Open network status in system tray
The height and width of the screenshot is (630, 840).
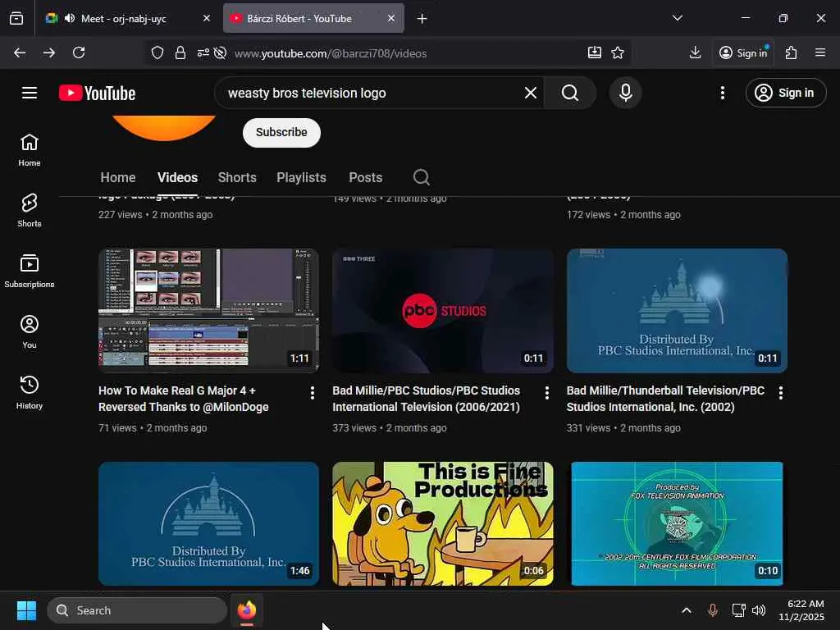tap(738, 610)
